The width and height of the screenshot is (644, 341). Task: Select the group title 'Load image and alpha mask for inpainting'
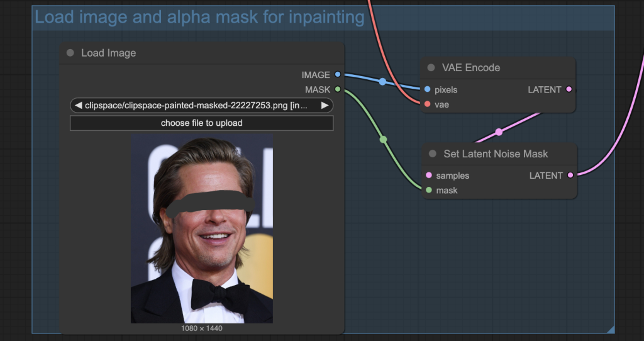pyautogui.click(x=199, y=17)
